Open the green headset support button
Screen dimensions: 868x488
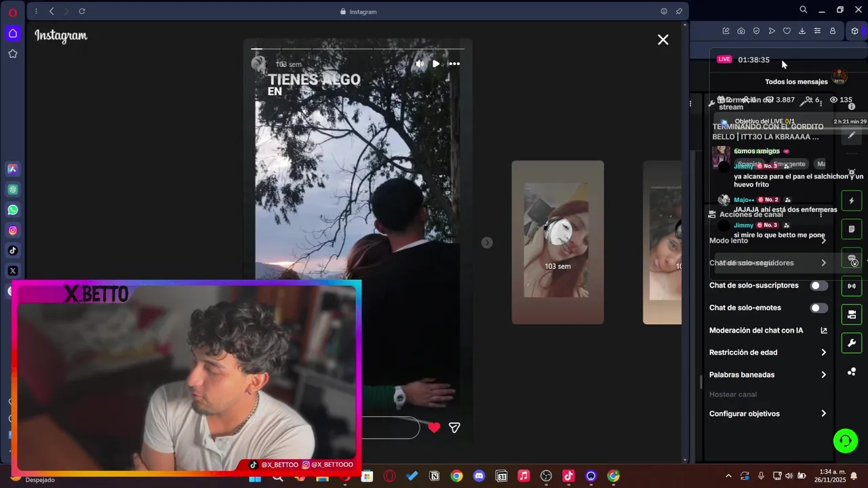point(845,441)
